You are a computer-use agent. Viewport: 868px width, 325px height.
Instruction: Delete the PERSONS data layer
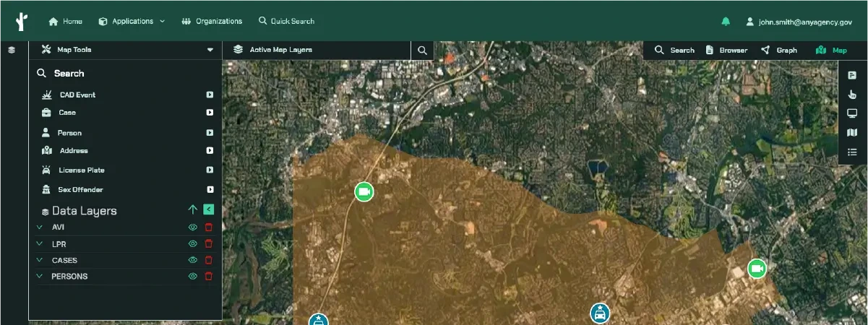[x=209, y=277]
